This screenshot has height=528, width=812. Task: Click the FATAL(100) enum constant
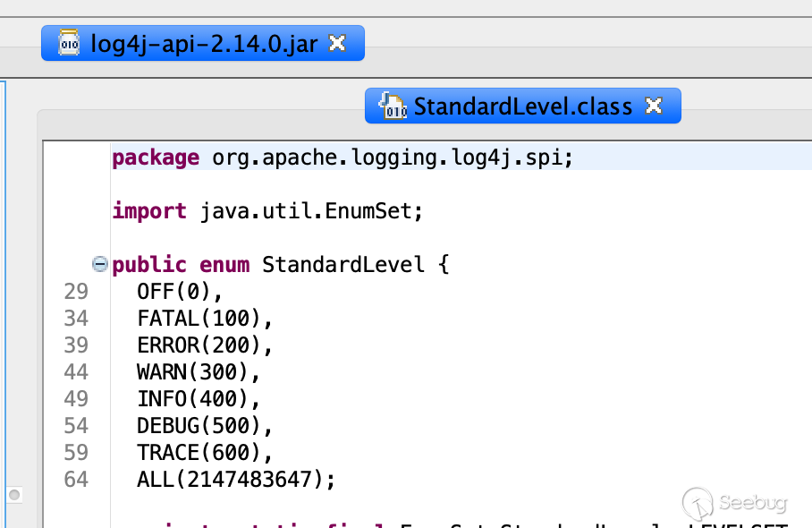[x=203, y=319]
